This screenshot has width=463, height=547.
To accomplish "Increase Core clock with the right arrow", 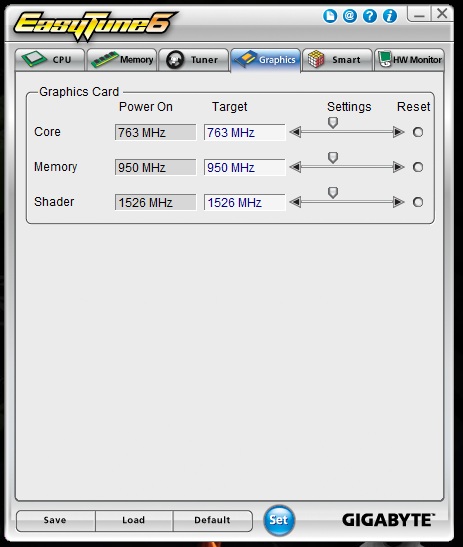I will click(x=398, y=132).
